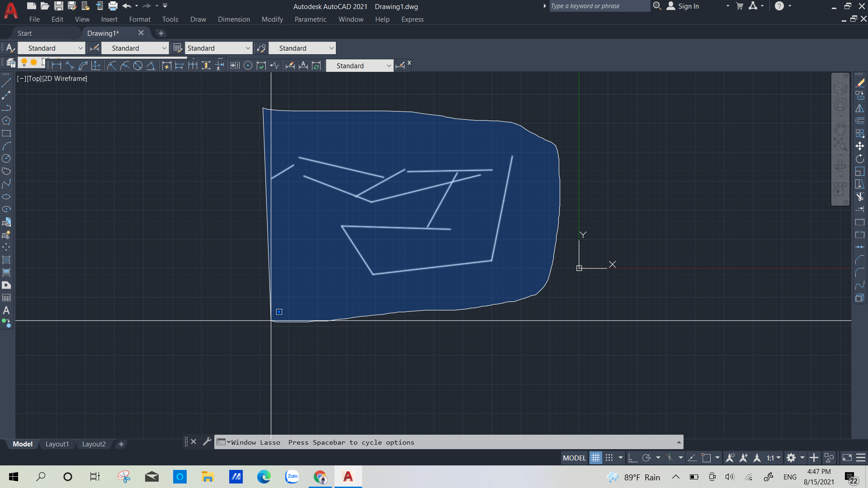The height and width of the screenshot is (488, 868).
Task: Switch to the Layout2 tab
Action: click(94, 444)
